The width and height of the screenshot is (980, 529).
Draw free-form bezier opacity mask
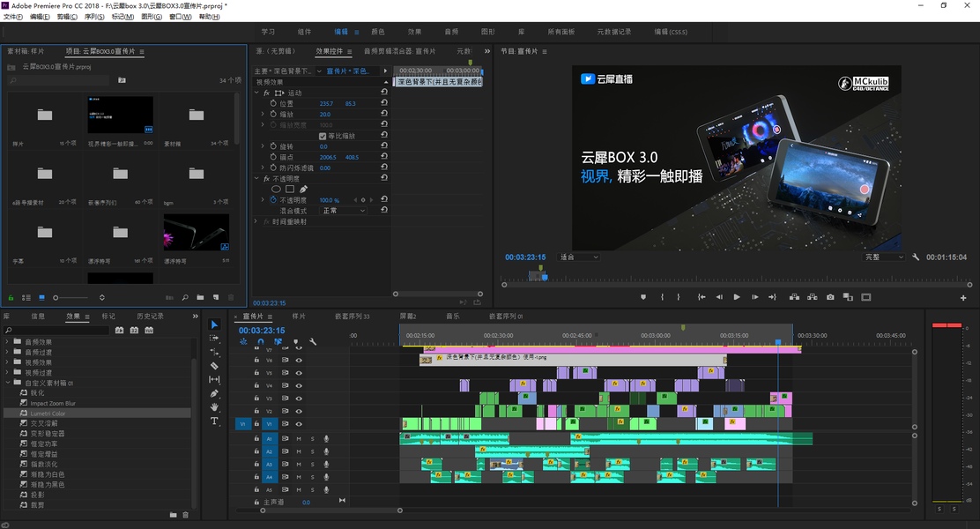pos(303,189)
